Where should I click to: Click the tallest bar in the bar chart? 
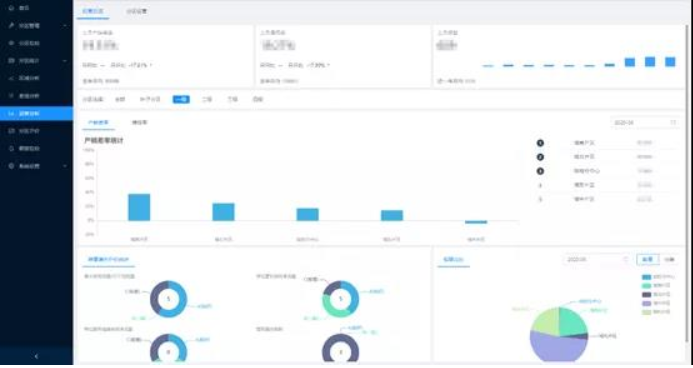pyautogui.click(x=139, y=207)
